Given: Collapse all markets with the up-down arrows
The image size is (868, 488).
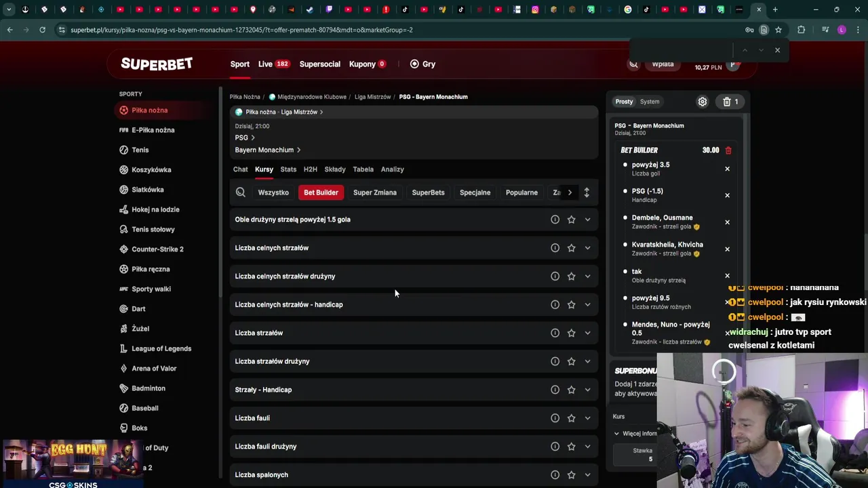Looking at the screenshot, I should click(x=587, y=192).
